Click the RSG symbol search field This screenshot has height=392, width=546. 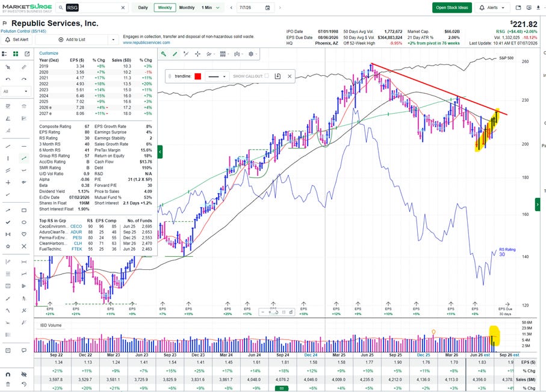coord(92,8)
